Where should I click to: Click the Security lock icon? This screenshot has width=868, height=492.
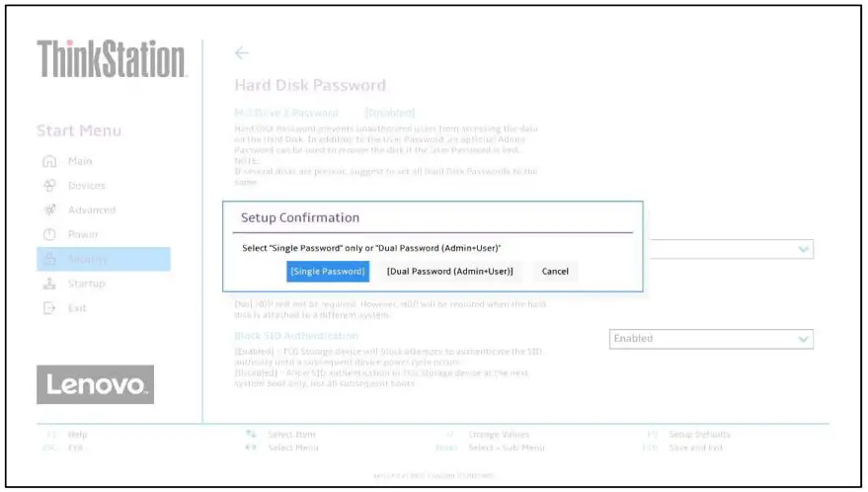49,259
